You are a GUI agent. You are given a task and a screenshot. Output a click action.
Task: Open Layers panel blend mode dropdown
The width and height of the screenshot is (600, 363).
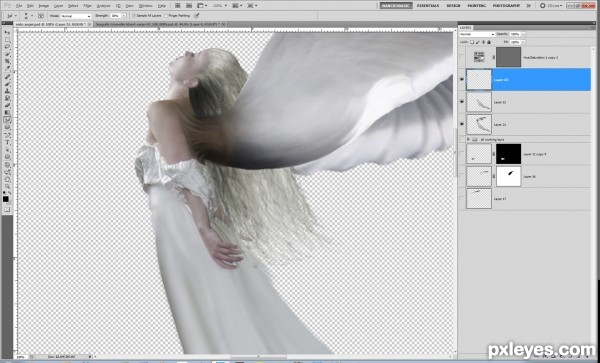coord(477,34)
